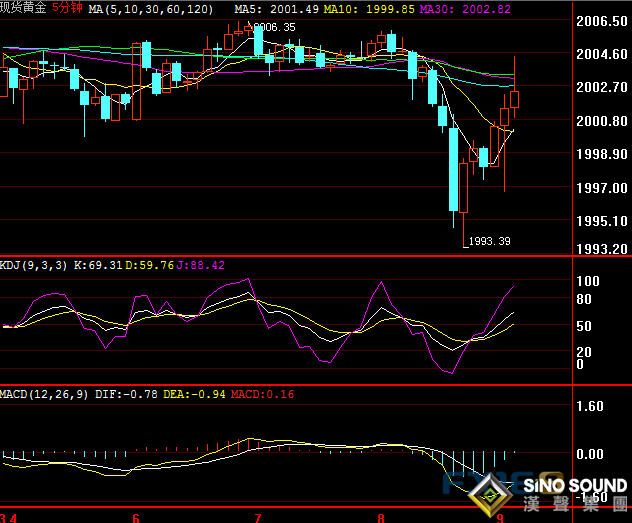Click the 5分钟 timeframe label
Viewport: 632px width, 523px height.
point(67,8)
